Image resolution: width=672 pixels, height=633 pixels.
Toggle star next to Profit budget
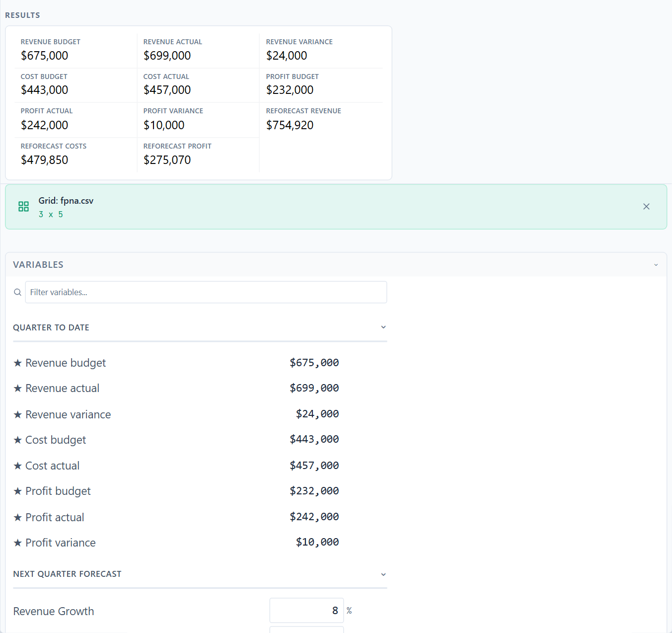tap(18, 491)
